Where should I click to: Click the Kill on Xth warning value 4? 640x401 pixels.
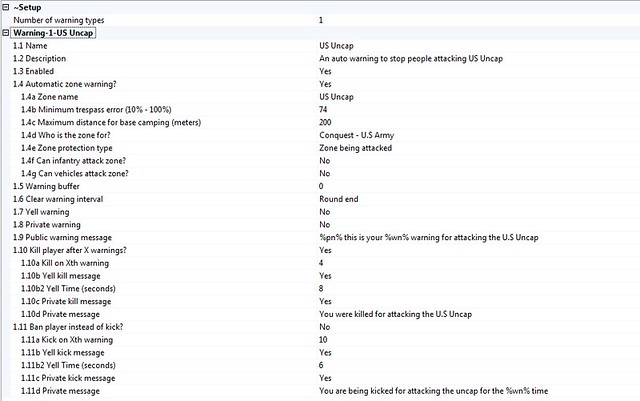point(321,263)
